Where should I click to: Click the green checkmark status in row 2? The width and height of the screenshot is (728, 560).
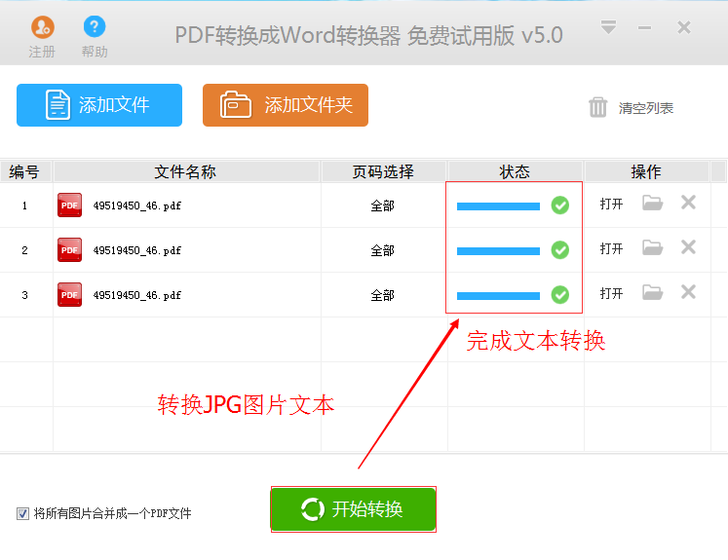[x=560, y=249]
